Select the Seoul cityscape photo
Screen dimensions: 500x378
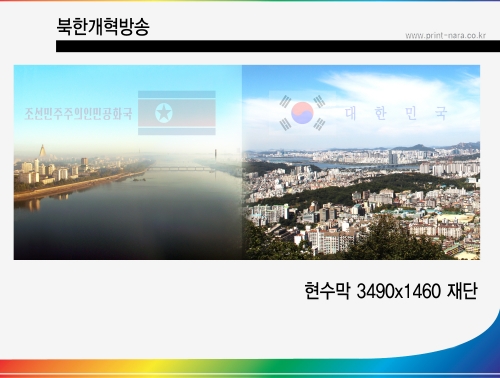click(361, 162)
